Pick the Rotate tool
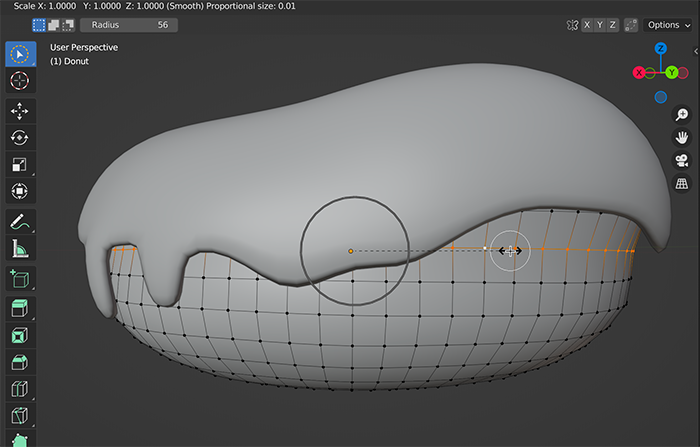 tap(20, 138)
